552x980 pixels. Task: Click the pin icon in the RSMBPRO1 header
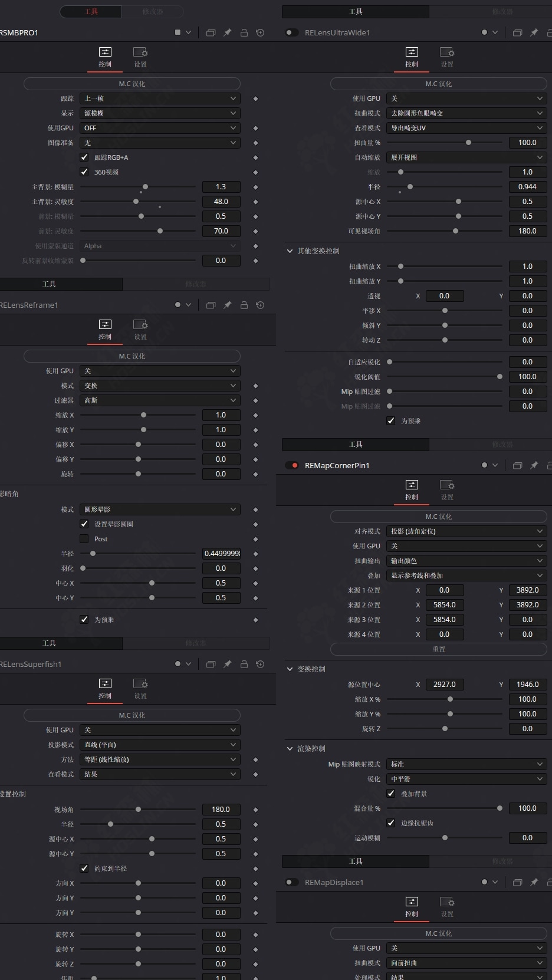(x=227, y=32)
